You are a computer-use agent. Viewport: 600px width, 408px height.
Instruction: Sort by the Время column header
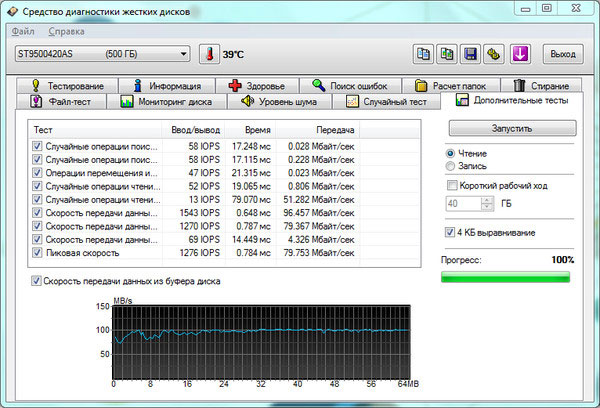(251, 130)
